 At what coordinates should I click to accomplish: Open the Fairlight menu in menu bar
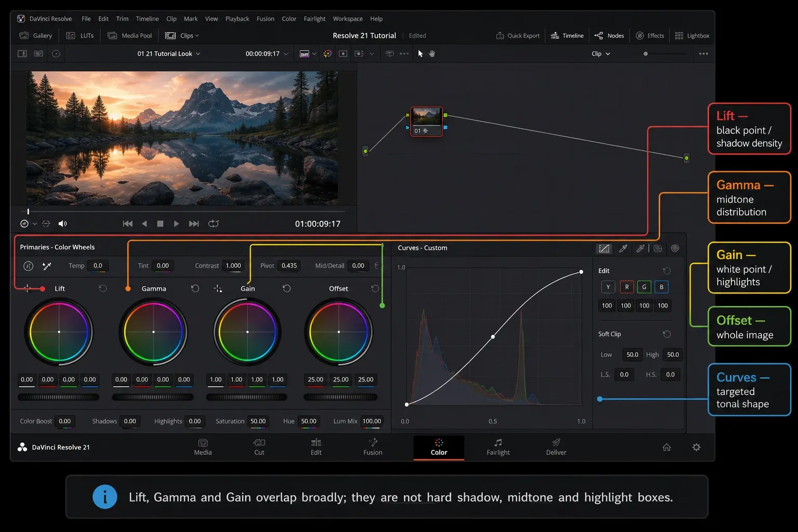pyautogui.click(x=314, y=19)
